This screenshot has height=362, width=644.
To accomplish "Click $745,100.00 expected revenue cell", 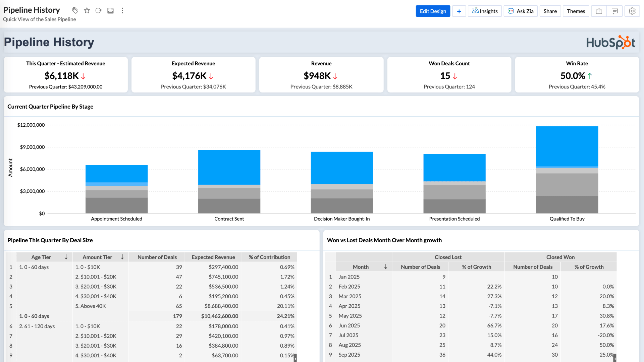I will point(213,277).
